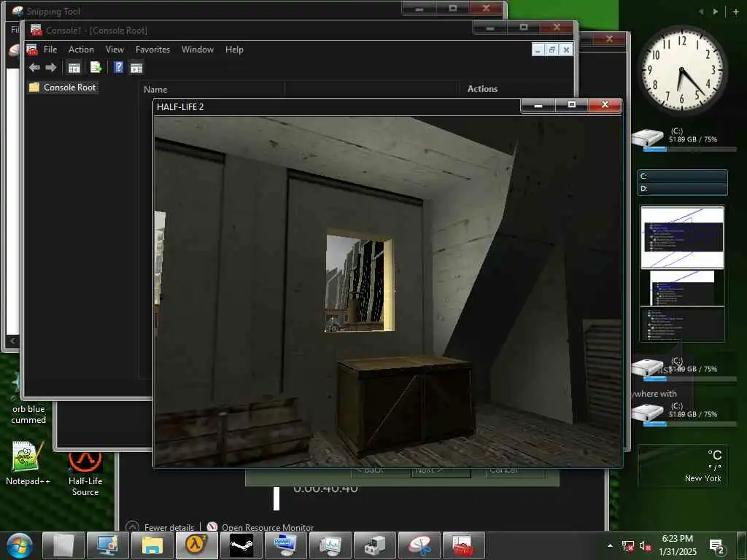
Task: Open the Half-Life Source desktop shortcut
Action: 85,474
